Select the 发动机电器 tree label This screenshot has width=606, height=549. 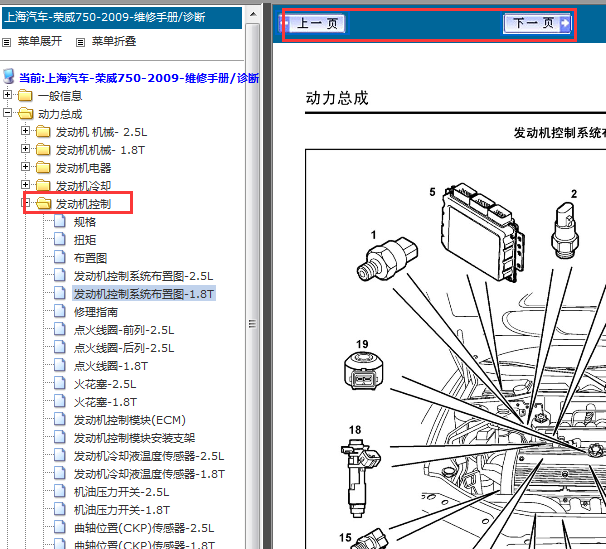[83, 168]
